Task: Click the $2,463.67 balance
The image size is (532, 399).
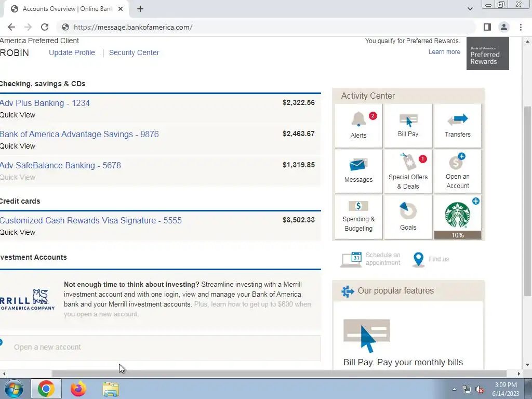Action: (x=299, y=134)
